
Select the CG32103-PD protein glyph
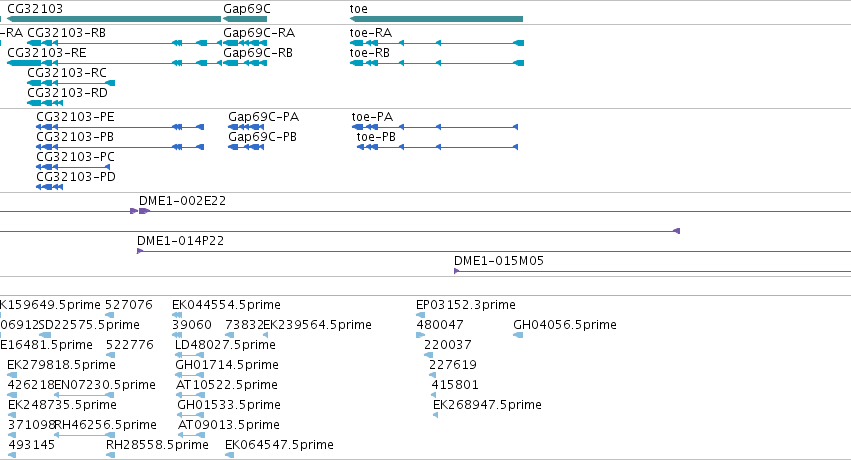[x=49, y=187]
